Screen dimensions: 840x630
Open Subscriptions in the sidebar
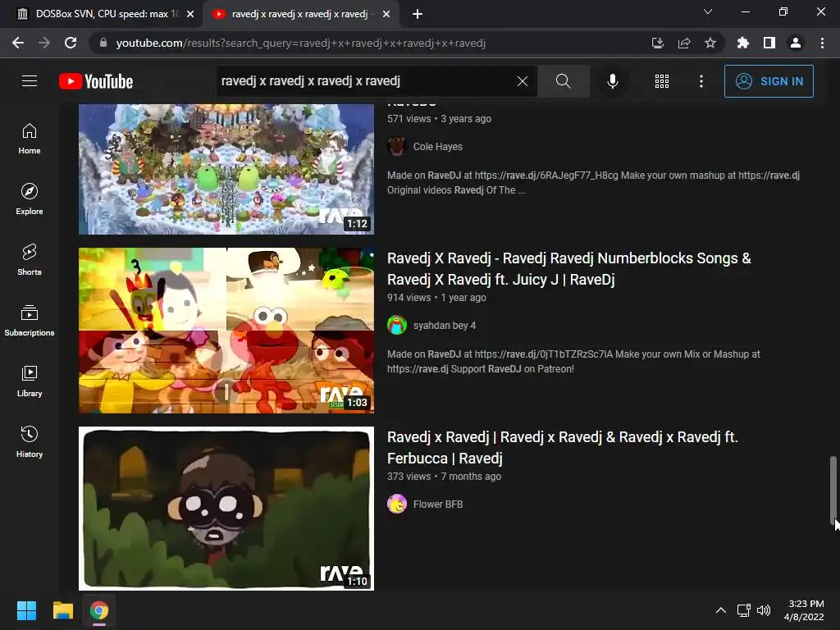click(x=30, y=321)
